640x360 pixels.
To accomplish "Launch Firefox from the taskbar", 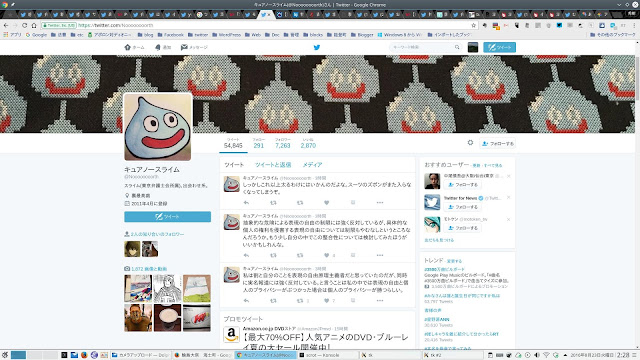I will click(84, 355).
